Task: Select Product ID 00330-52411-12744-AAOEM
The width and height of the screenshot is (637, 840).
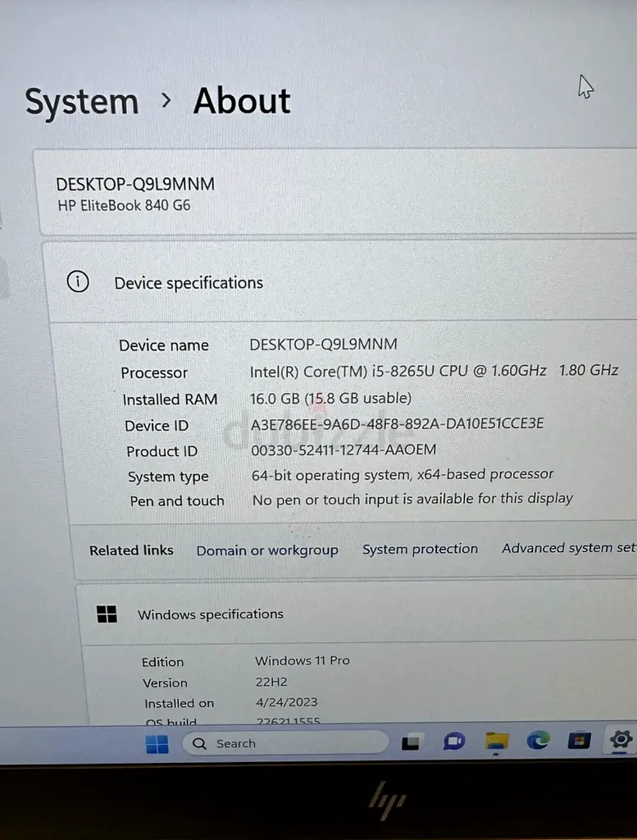Action: tap(344, 450)
